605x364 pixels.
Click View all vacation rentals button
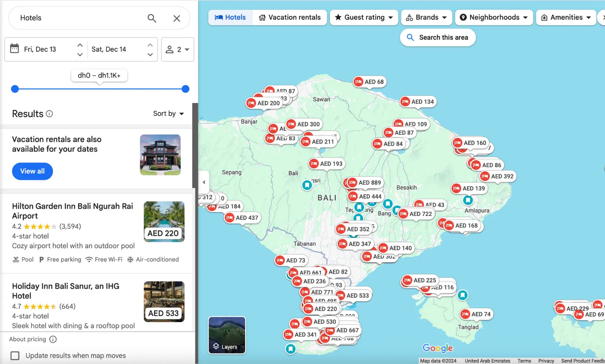pos(32,171)
